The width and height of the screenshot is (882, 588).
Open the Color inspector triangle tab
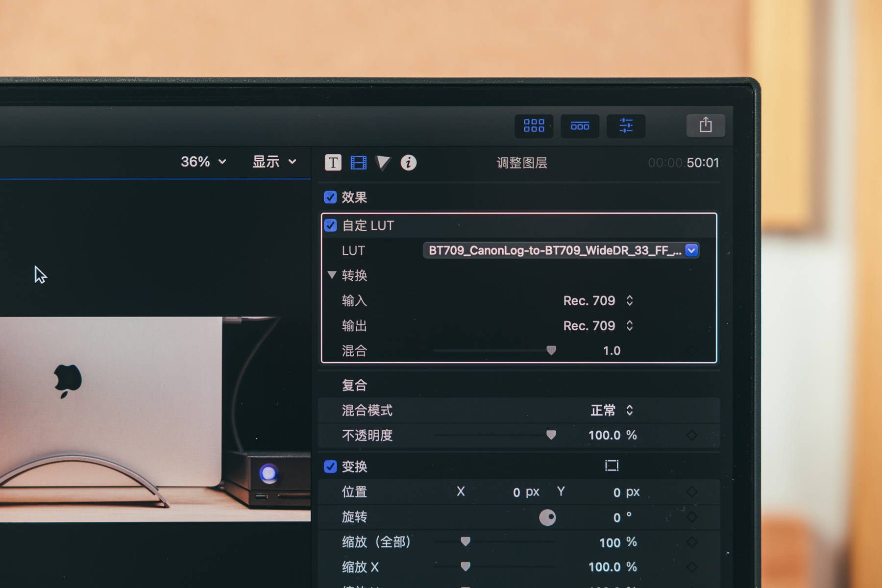[x=383, y=162]
